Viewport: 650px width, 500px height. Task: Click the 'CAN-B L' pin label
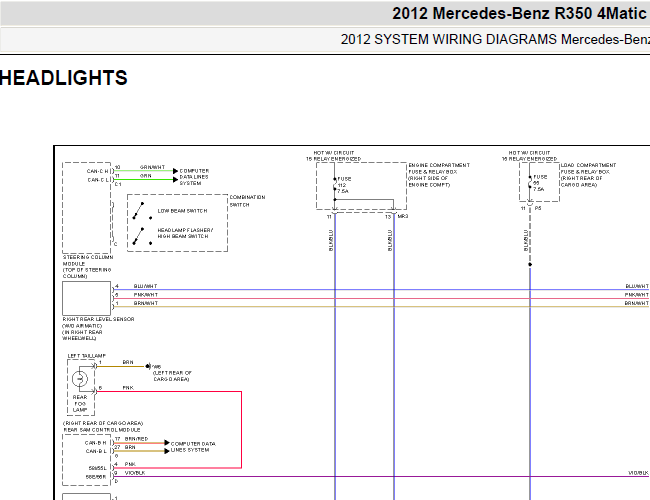[96, 451]
